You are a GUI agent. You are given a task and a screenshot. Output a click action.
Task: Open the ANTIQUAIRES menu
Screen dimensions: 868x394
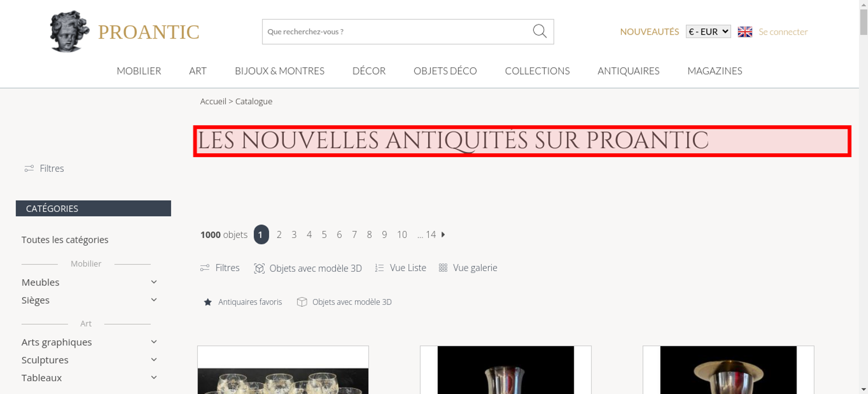[628, 71]
